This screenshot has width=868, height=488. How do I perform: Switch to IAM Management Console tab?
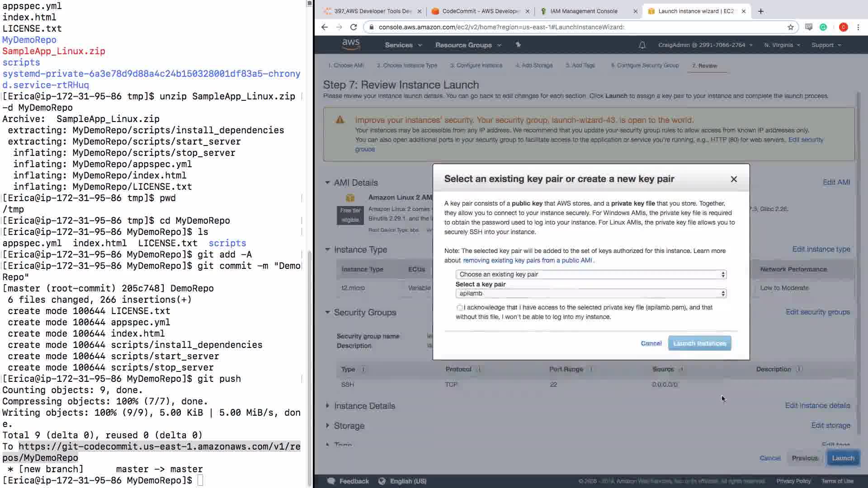point(583,11)
